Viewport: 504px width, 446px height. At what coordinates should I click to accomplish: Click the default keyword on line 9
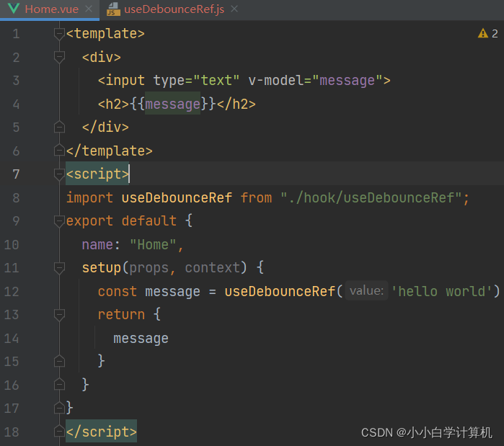[x=149, y=221]
